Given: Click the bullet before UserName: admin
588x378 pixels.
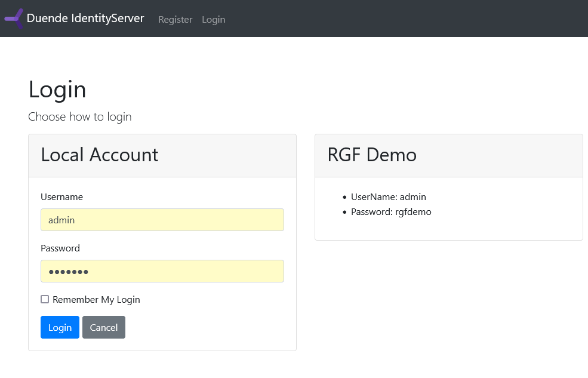Looking at the screenshot, I should 344,198.
